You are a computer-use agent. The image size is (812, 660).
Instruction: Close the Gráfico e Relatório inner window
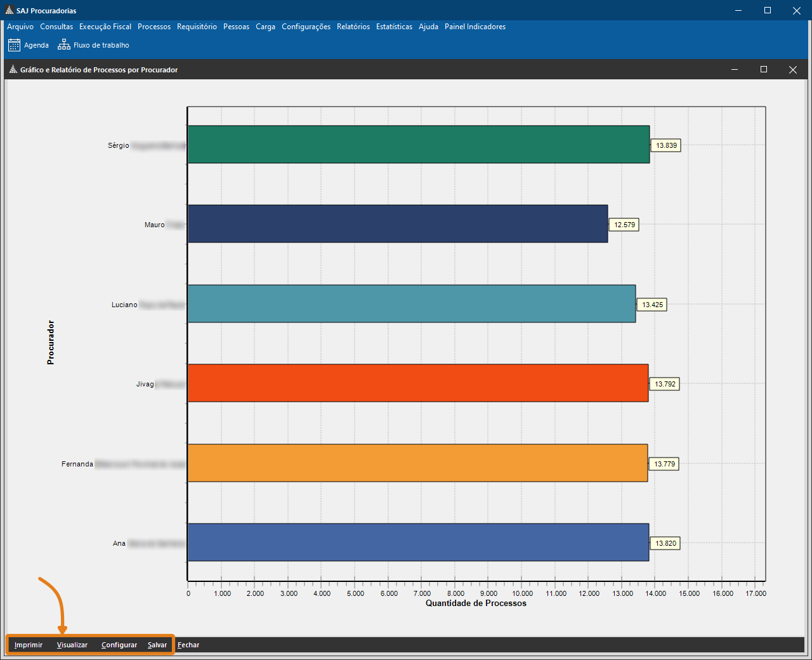pyautogui.click(x=793, y=70)
